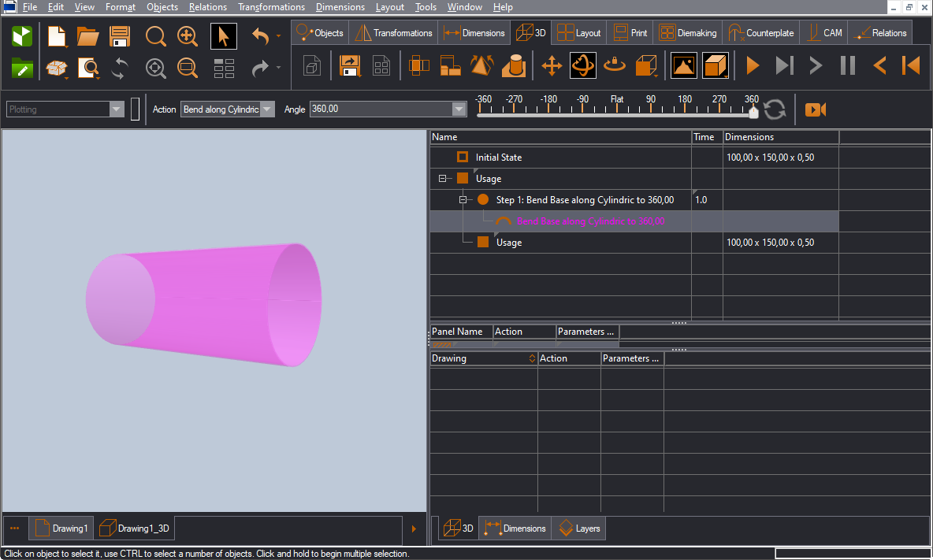Click the Undo arrow icon
Screen dimensions: 933x560
tap(261, 36)
